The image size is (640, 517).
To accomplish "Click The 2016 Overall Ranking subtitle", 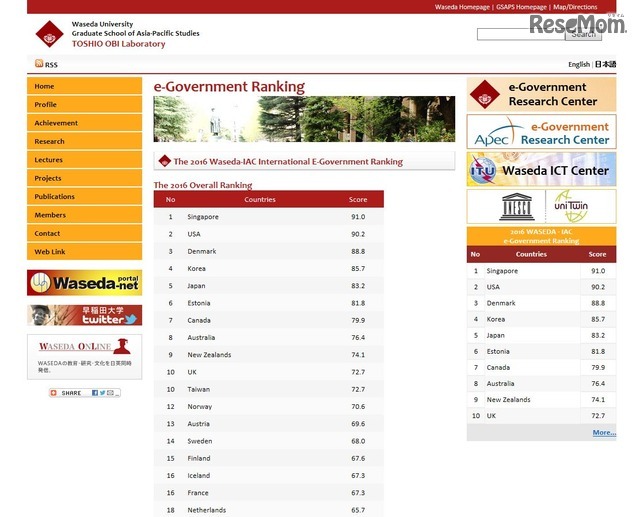I will coord(203,185).
